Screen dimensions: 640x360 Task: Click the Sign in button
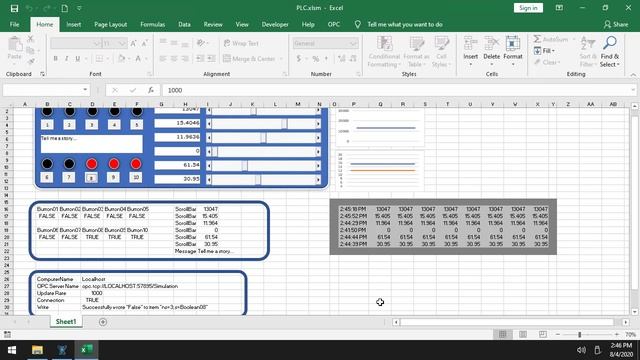click(x=528, y=8)
